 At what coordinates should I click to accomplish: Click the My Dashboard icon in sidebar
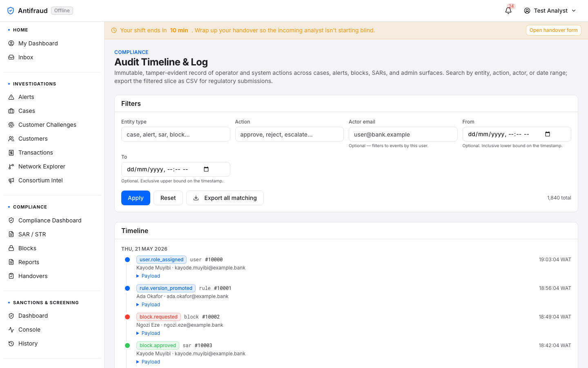coord(11,43)
